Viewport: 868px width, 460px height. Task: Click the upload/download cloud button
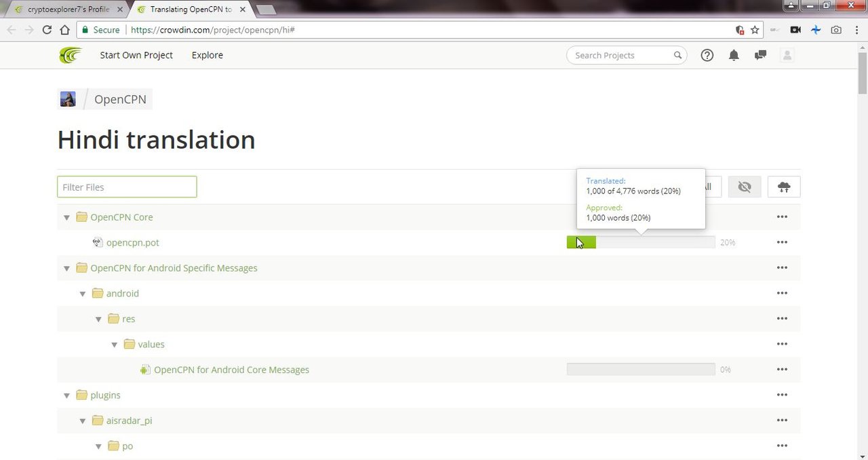tap(784, 187)
